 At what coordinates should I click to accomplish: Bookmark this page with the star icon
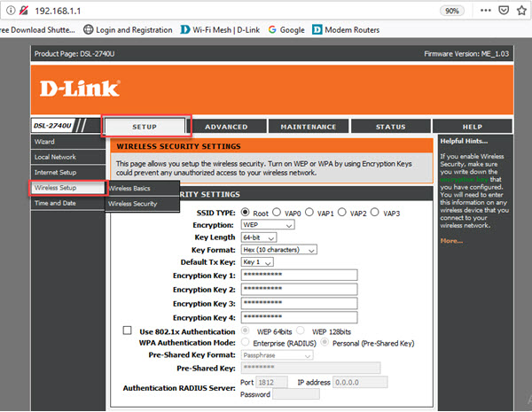(x=521, y=11)
